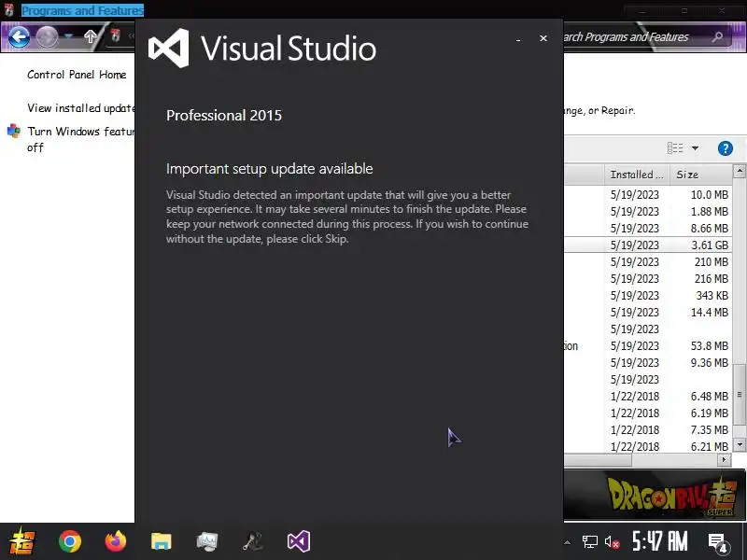Open the view options dropdown arrow
Screen dimensions: 747x560
pos(695,148)
